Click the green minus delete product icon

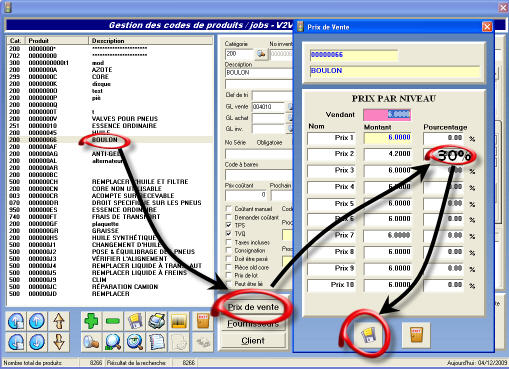(x=113, y=321)
